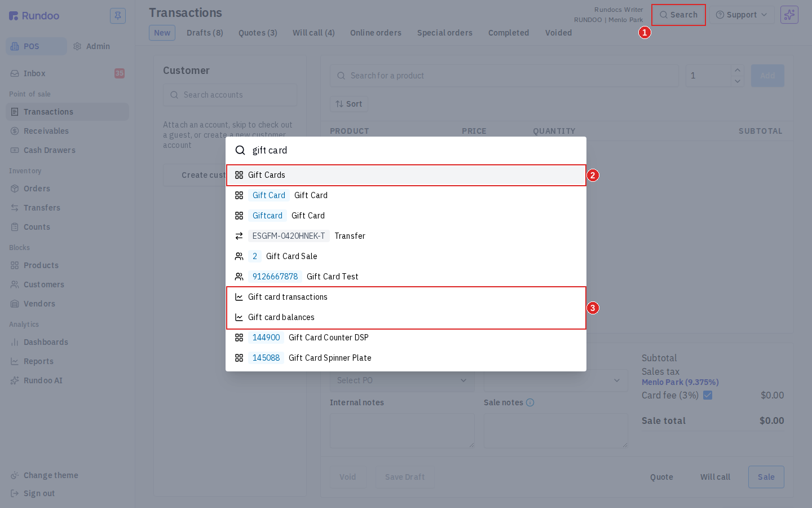This screenshot has height=508, width=812.
Task: Expand the Support dropdown
Action: click(742, 15)
